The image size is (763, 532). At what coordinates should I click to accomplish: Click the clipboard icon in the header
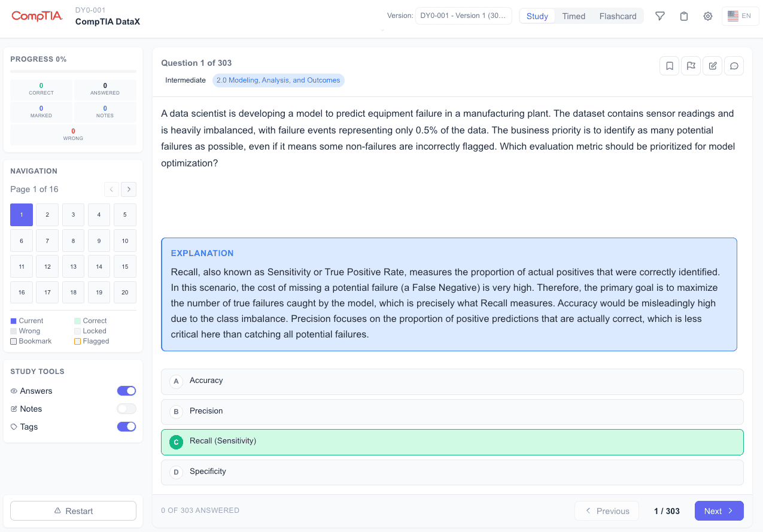(684, 16)
